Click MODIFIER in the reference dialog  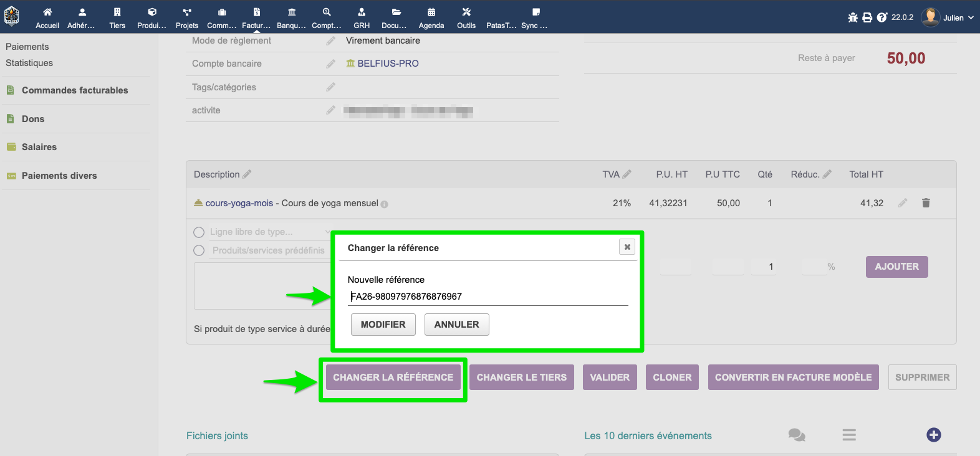(383, 325)
